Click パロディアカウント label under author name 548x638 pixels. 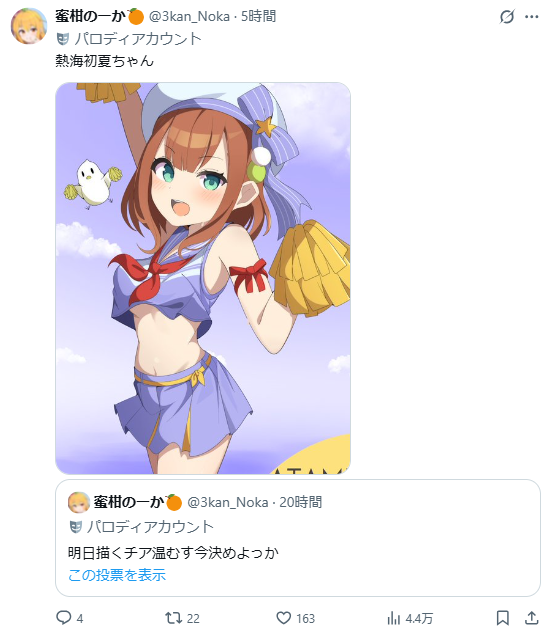[138, 39]
